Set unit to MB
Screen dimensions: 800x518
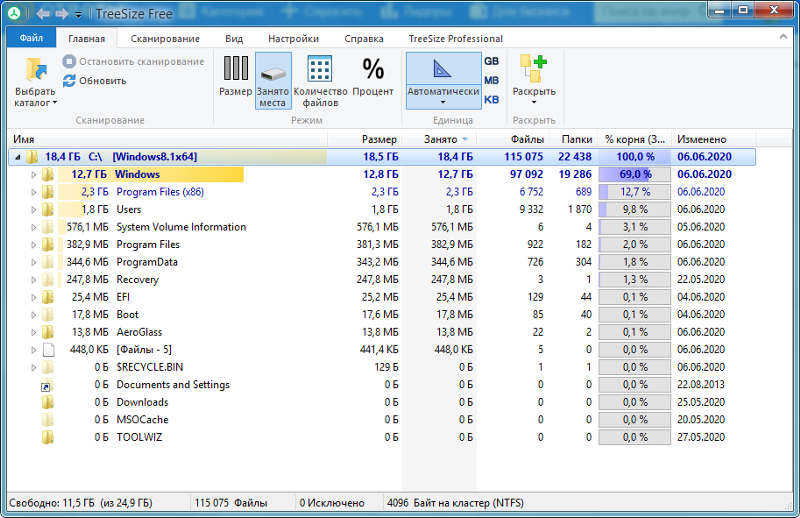click(x=491, y=81)
